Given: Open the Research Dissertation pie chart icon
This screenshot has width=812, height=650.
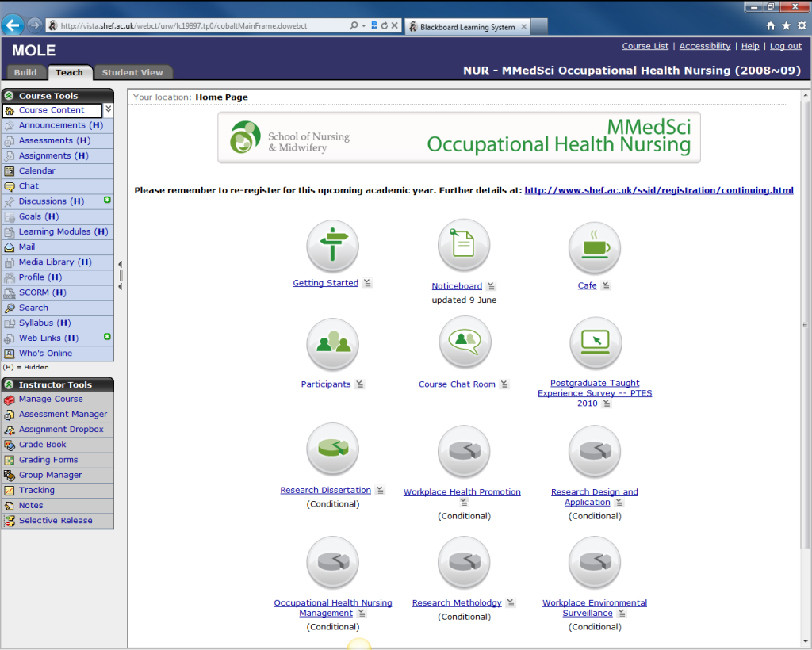Looking at the screenshot, I should click(332, 449).
